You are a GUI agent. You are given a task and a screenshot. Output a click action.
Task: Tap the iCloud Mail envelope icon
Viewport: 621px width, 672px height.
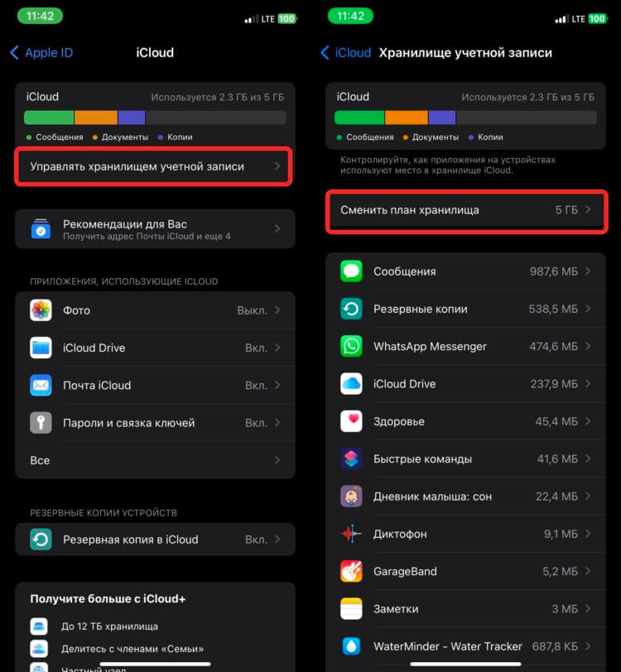[41, 386]
